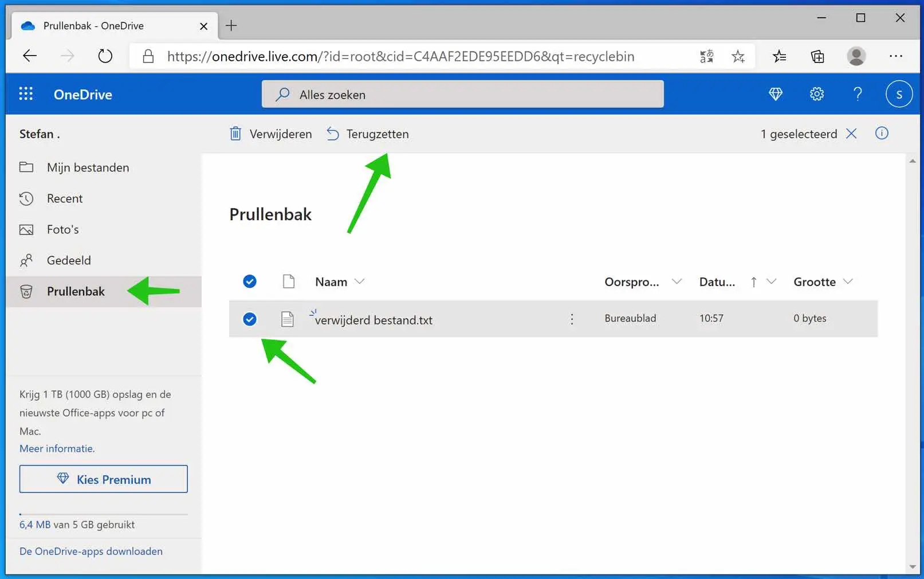
Task: Clear selection with the X beside '1 geselecteerd'
Action: pyautogui.click(x=851, y=134)
